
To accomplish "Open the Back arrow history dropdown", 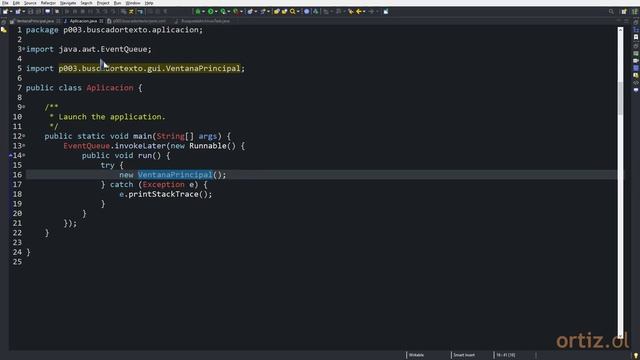I will (x=364, y=11).
